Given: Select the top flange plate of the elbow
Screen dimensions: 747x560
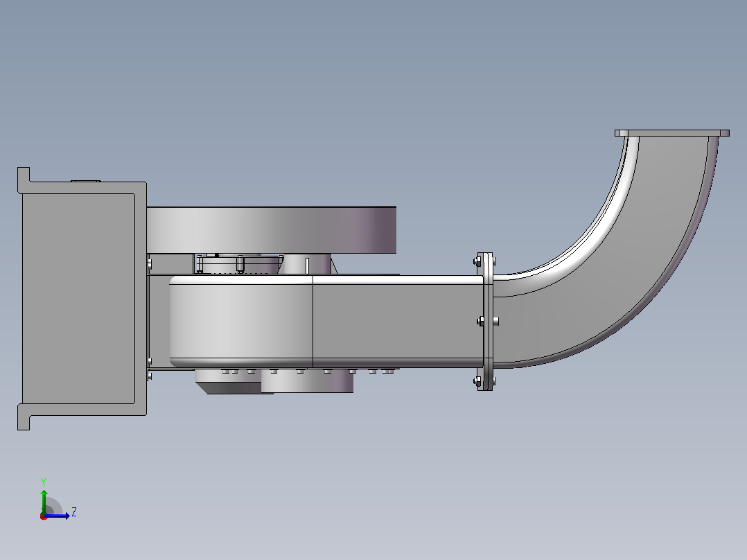Looking at the screenshot, I should (x=671, y=133).
